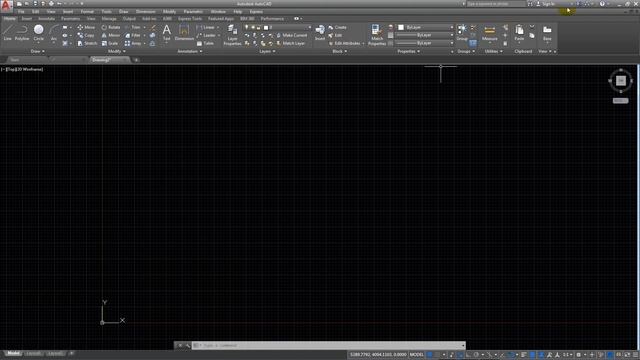640x360 pixels.
Task: Activate the Copy command
Action: 86,36
